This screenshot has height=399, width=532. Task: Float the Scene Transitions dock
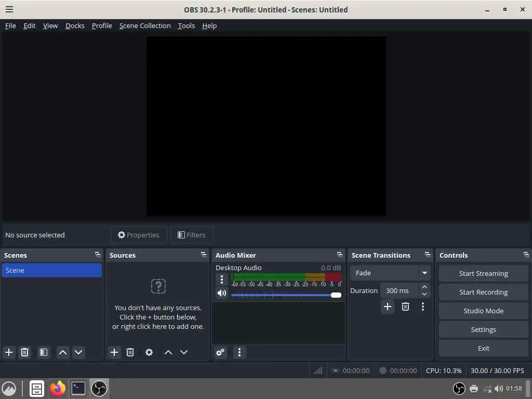[427, 255]
